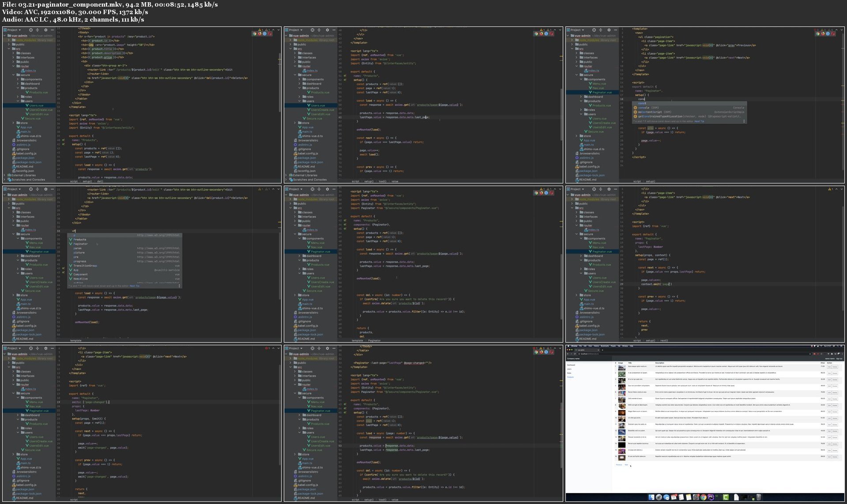Open green Camtasia icon in dock
Screen dimensions: 847x504
(726, 497)
